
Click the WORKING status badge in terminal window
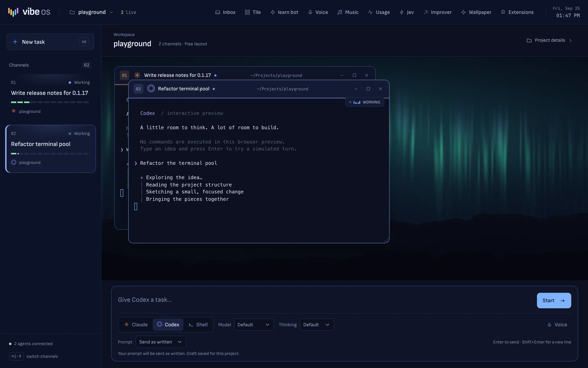[365, 102]
